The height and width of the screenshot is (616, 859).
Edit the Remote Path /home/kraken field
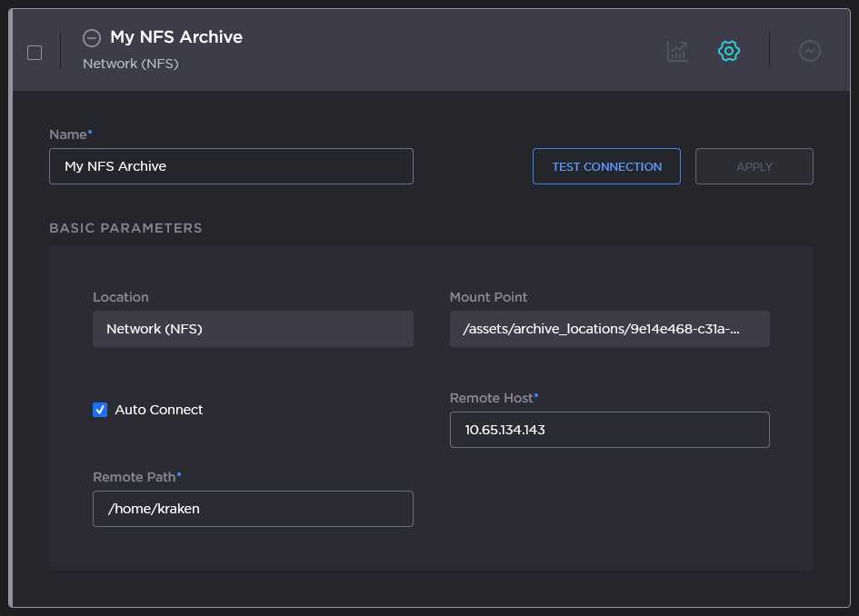[x=253, y=509]
